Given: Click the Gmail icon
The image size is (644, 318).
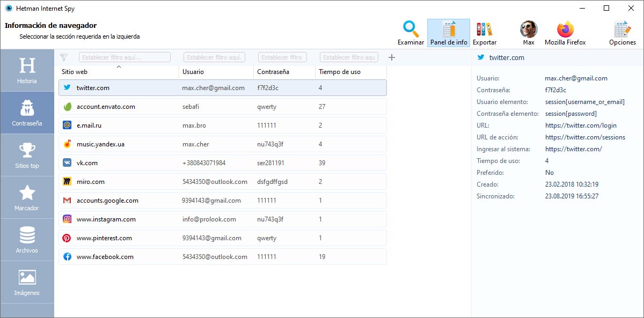Looking at the screenshot, I should 67,201.
